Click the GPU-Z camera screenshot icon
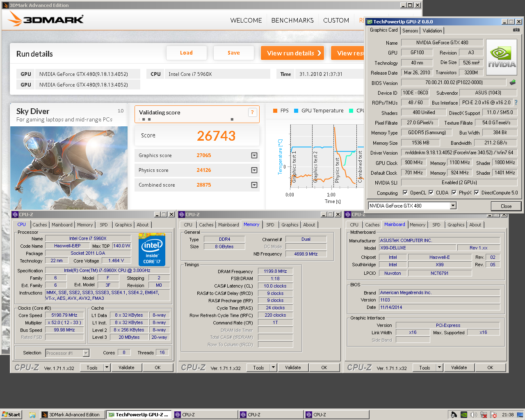 pyautogui.click(x=516, y=30)
